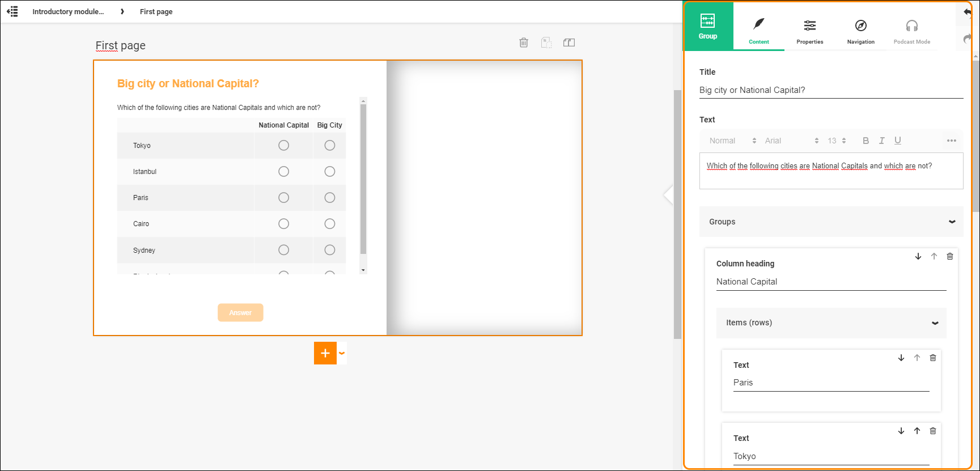Click the redo arrow icon
The height and width of the screenshot is (471, 980).
pyautogui.click(x=967, y=39)
